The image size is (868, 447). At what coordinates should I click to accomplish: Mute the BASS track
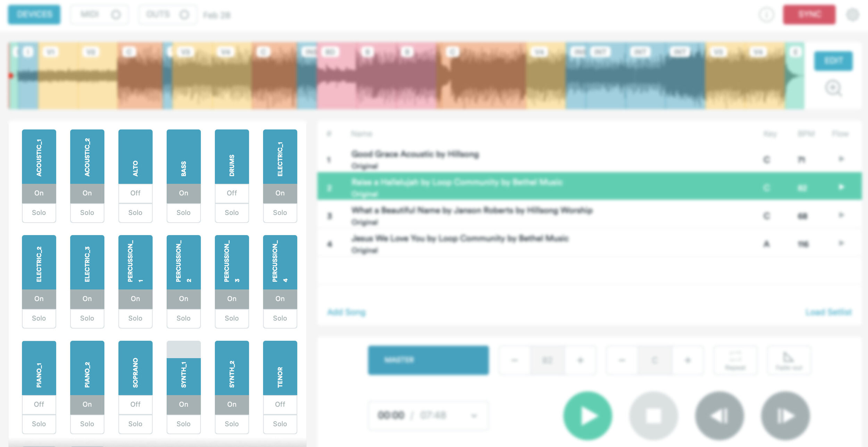(183, 193)
